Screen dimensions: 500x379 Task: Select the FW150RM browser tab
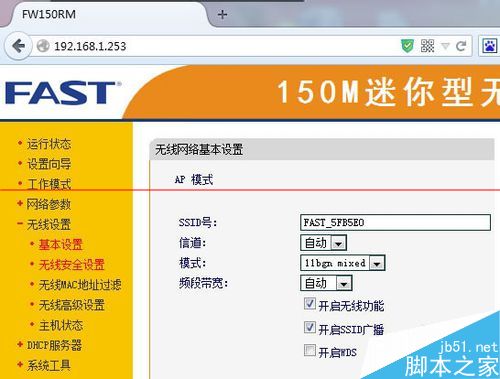tap(107, 15)
